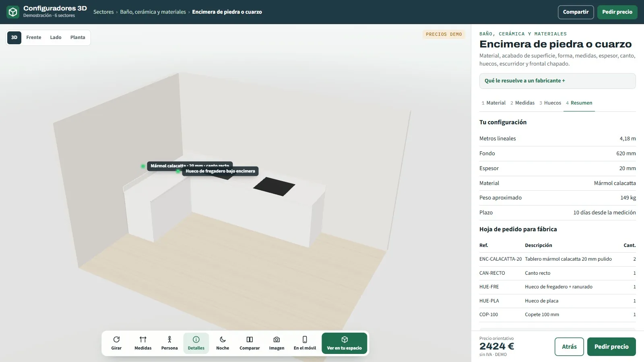This screenshot has width=644, height=362.
Task: Click the Hueco de placa description
Action: (541, 301)
